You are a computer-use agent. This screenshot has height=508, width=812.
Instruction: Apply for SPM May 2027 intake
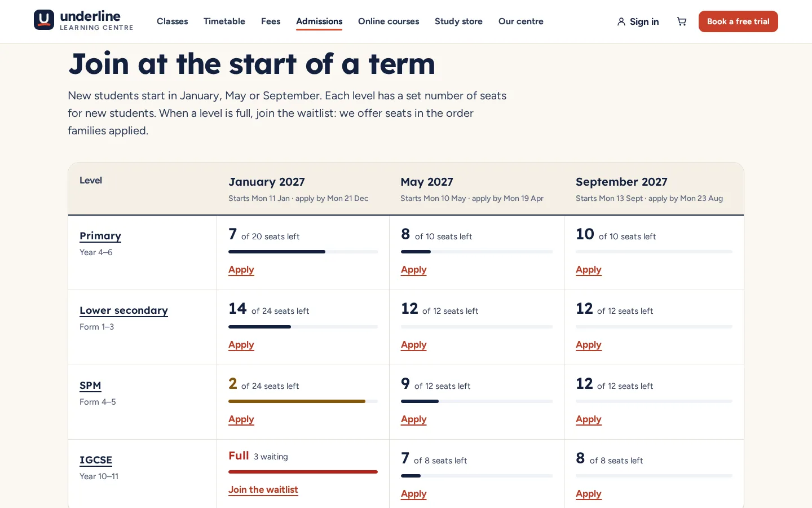(413, 419)
